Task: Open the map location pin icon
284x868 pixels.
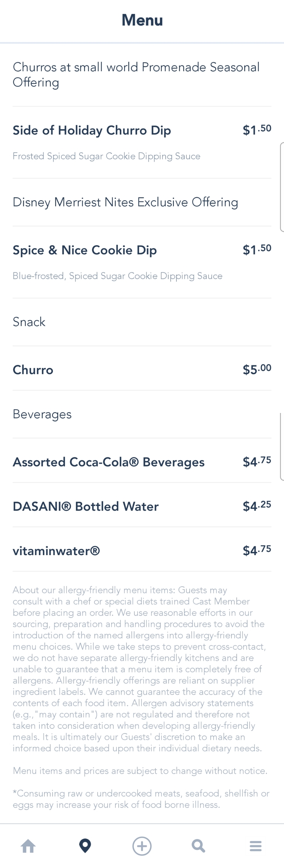Action: pyautogui.click(x=85, y=845)
